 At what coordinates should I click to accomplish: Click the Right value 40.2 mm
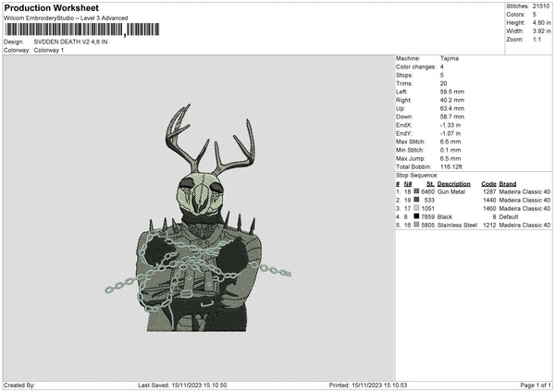tap(452, 100)
